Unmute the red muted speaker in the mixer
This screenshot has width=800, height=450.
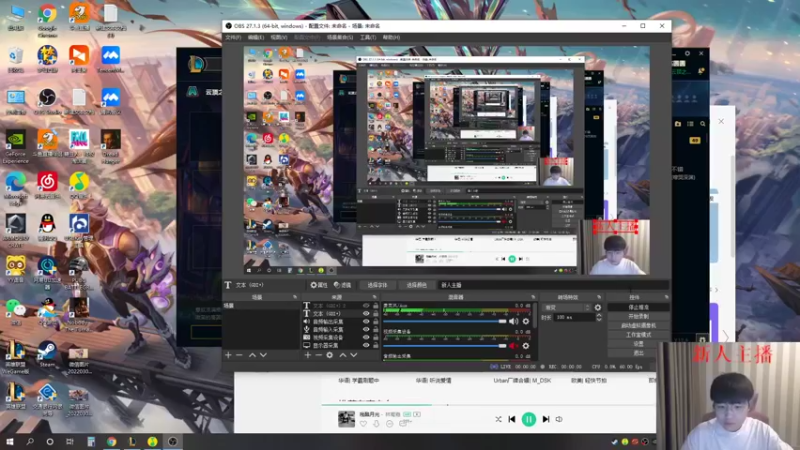513,346
